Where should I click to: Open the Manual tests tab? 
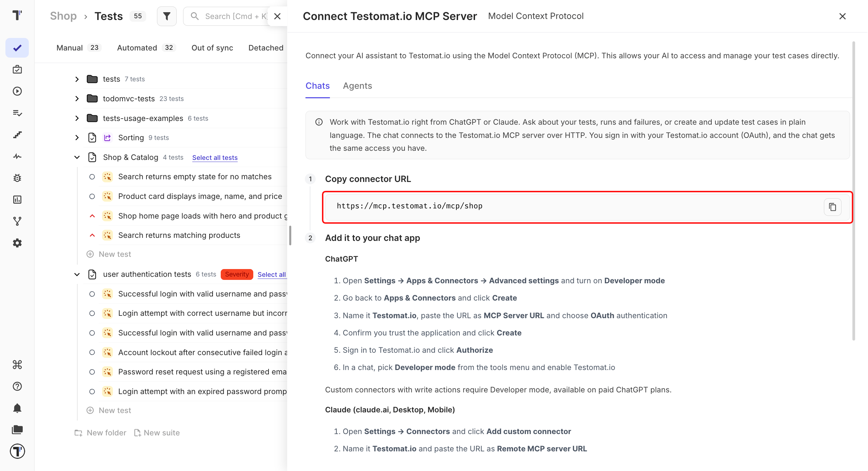point(79,48)
